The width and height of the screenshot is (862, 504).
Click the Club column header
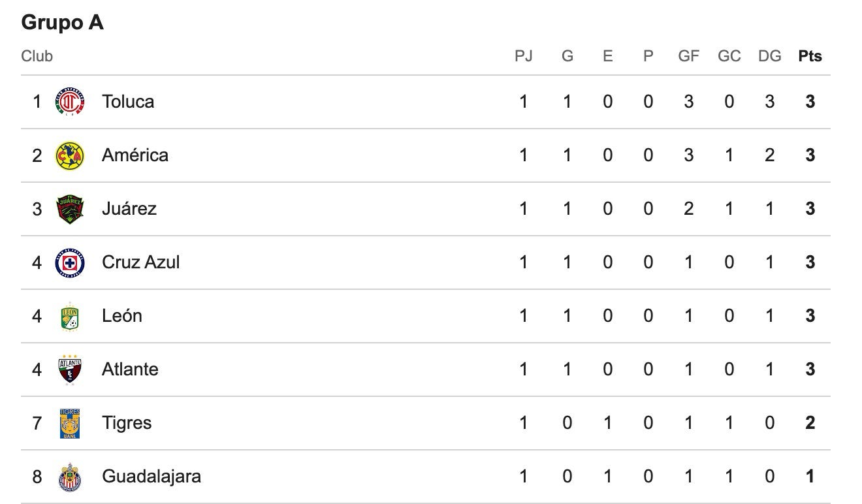point(37,56)
